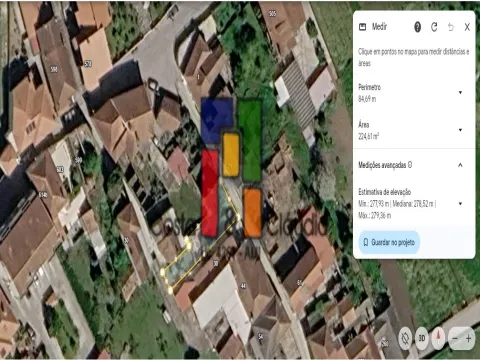
Task: Toggle the 3D view button
Action: (422, 339)
